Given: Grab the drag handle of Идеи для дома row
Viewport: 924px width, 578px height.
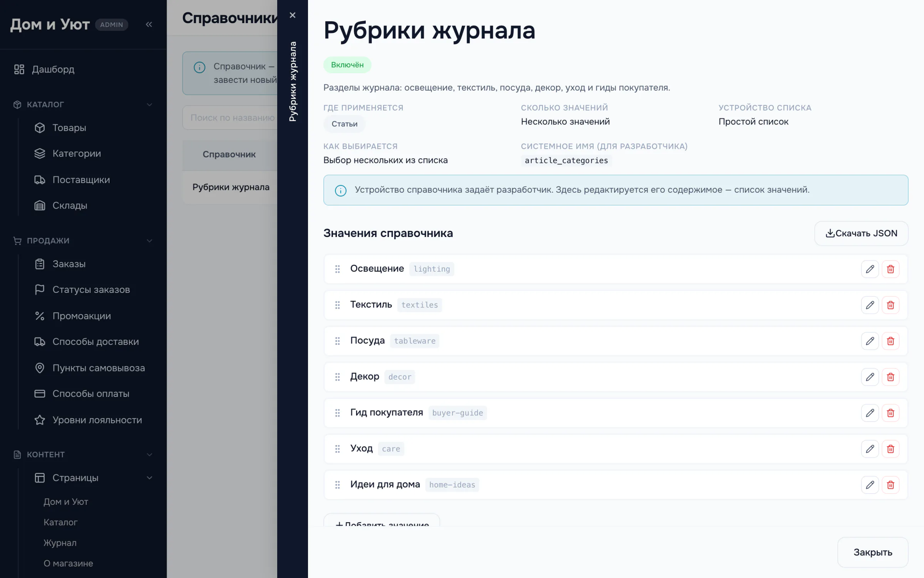Looking at the screenshot, I should click(x=337, y=485).
